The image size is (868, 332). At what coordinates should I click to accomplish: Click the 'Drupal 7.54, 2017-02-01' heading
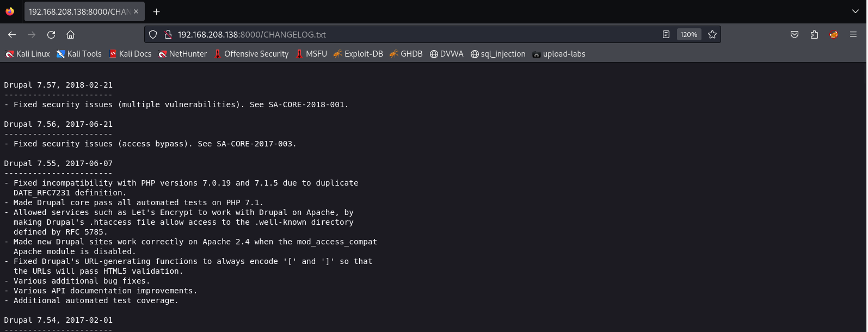click(x=58, y=320)
